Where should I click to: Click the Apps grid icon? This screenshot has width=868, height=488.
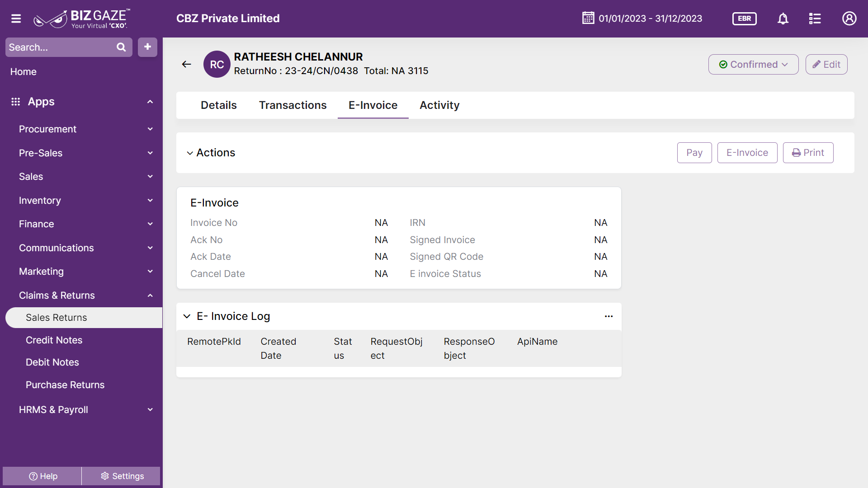pyautogui.click(x=16, y=102)
